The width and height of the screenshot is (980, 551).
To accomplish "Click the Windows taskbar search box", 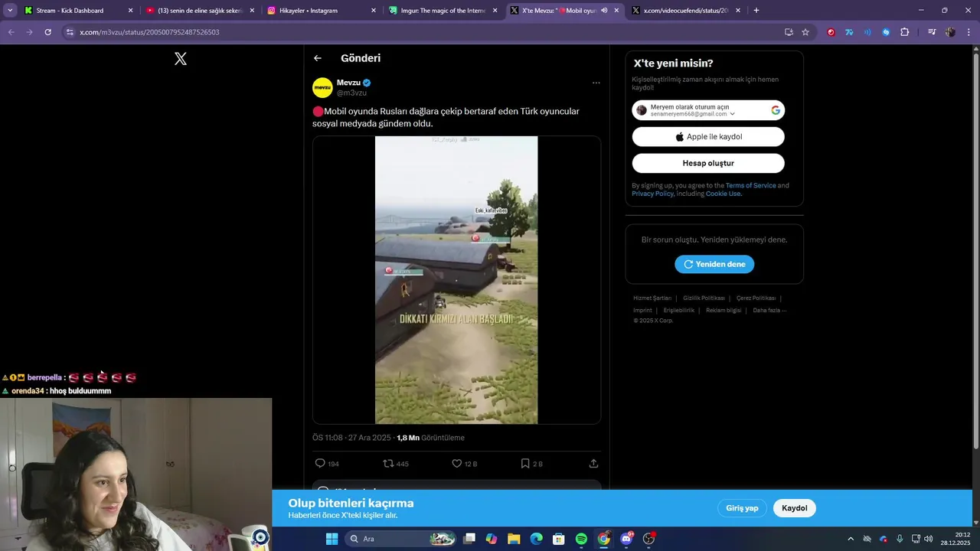I will coord(402,539).
